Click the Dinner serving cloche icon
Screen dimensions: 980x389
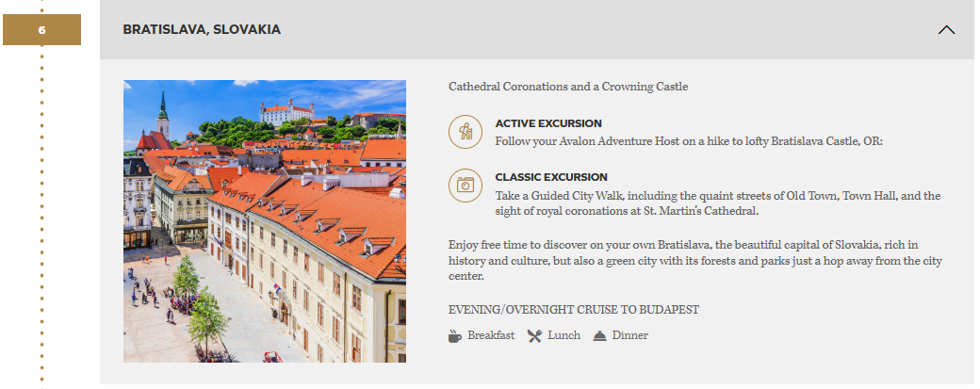[599, 335]
